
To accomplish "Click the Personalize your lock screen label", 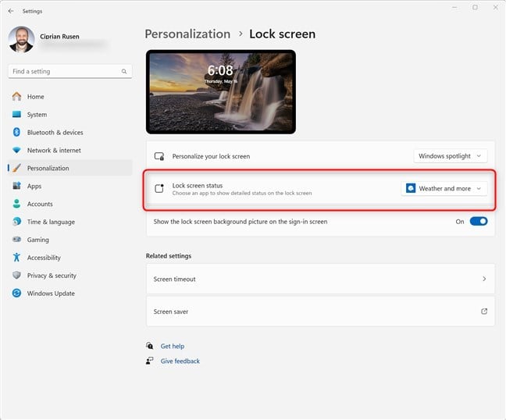I will 211,156.
